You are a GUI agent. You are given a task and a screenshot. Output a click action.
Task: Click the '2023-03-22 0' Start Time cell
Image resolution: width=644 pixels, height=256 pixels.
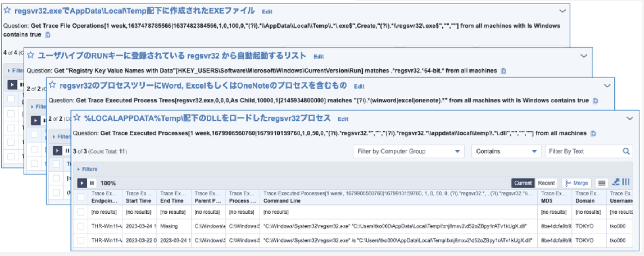click(x=140, y=240)
